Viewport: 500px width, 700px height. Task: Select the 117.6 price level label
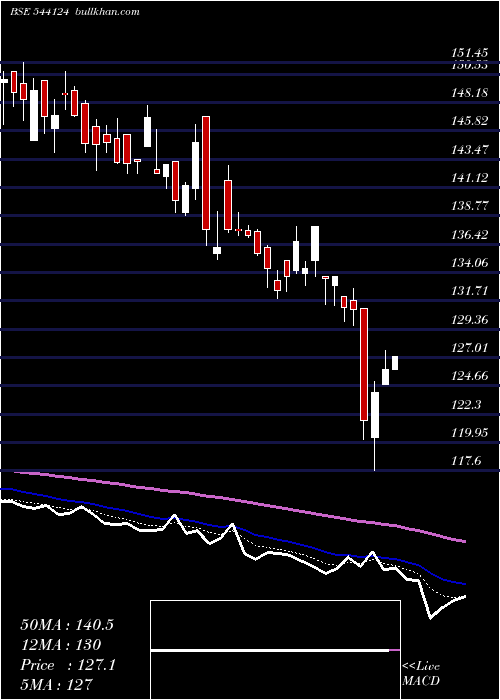coord(466,461)
